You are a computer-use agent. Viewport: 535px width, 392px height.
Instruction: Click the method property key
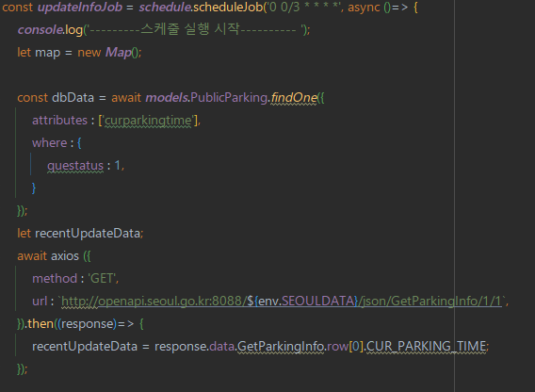pyautogui.click(x=55, y=279)
